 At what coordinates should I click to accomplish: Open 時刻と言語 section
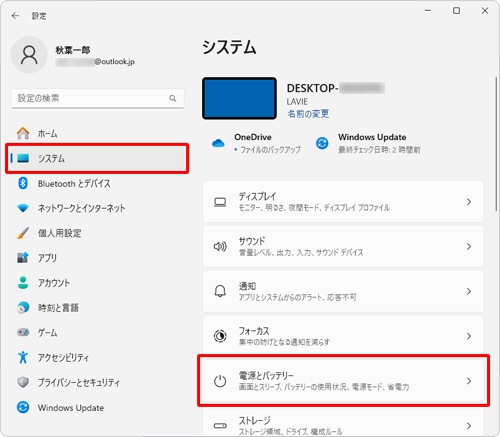pyautogui.click(x=97, y=307)
